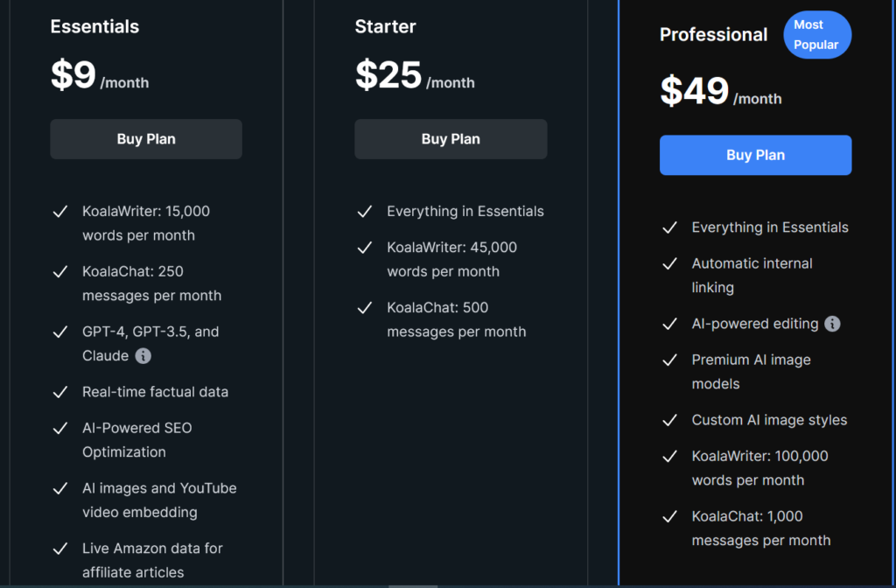Select the Professional plan heading

pyautogui.click(x=714, y=34)
